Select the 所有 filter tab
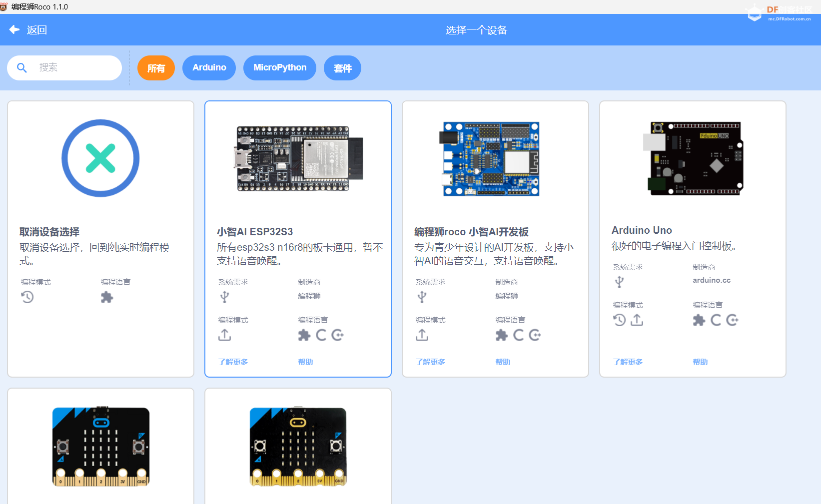 click(x=156, y=68)
